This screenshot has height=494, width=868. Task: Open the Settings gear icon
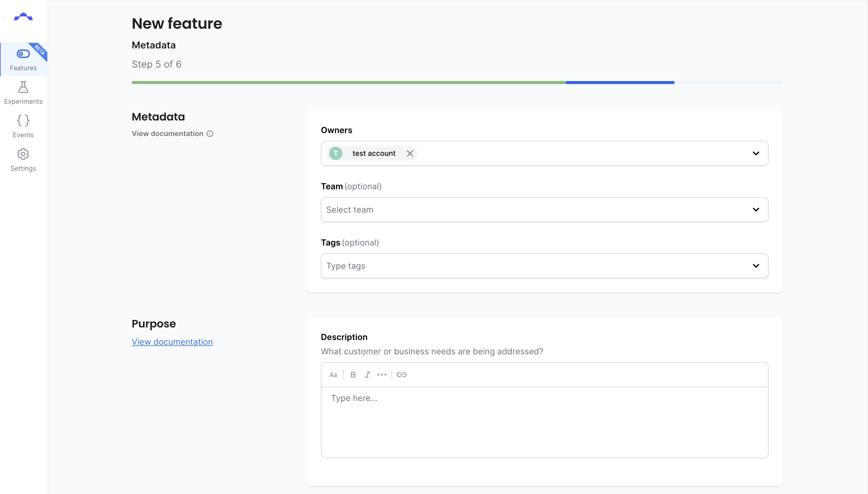click(23, 154)
